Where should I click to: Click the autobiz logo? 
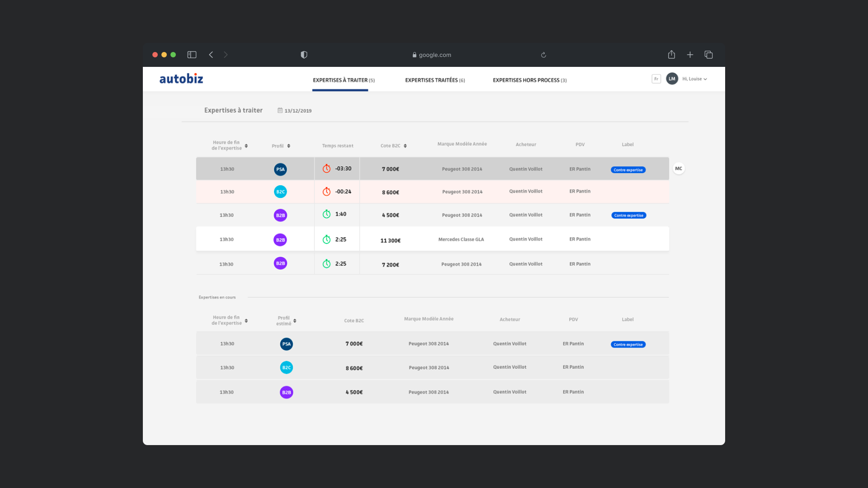pos(181,79)
